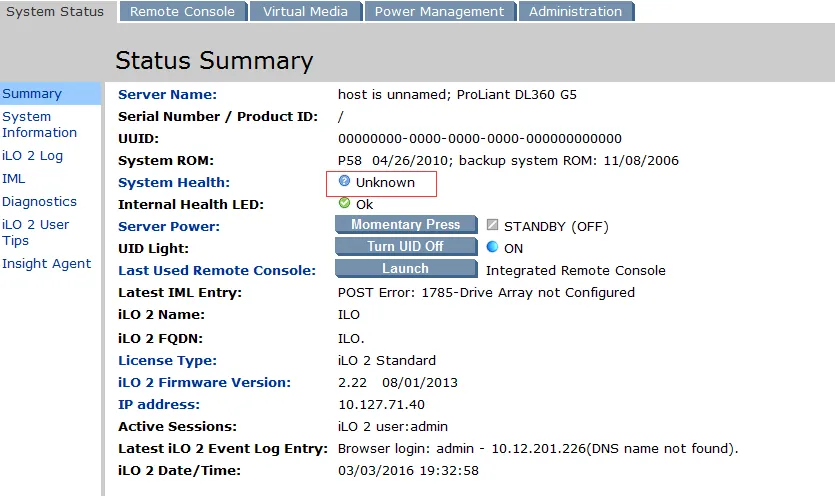Image resolution: width=835 pixels, height=496 pixels.
Task: Click the green Internal Health LED icon
Action: click(345, 203)
